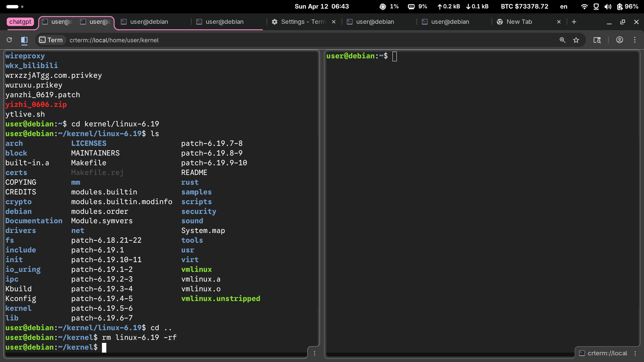The image size is (644, 362).
Task: Open left terminal pane three-dot menu
Action: point(315,353)
